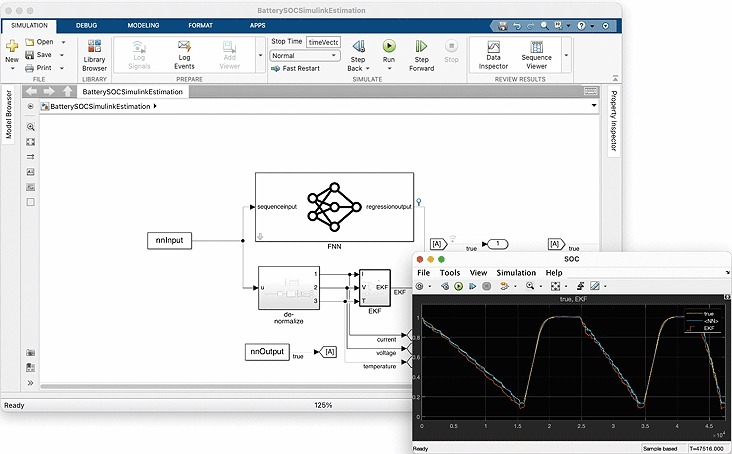The height and width of the screenshot is (454, 732).
Task: Click Log Events in Prepare section
Action: click(x=184, y=55)
